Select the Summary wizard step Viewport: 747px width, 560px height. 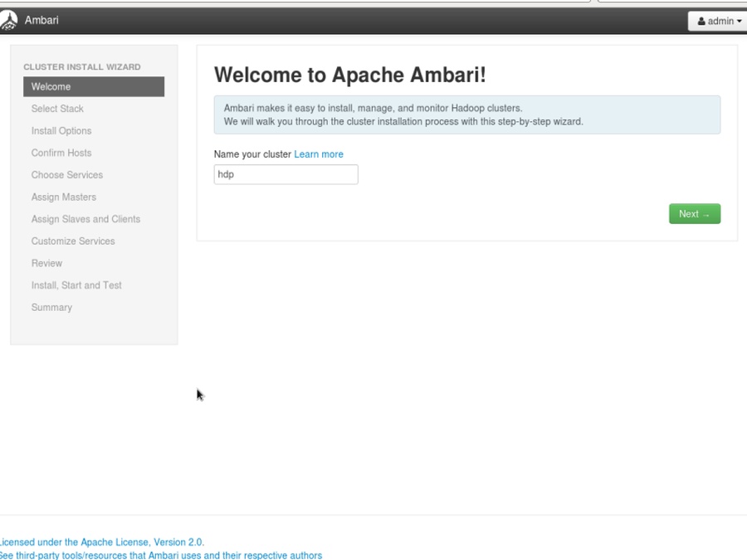(51, 307)
